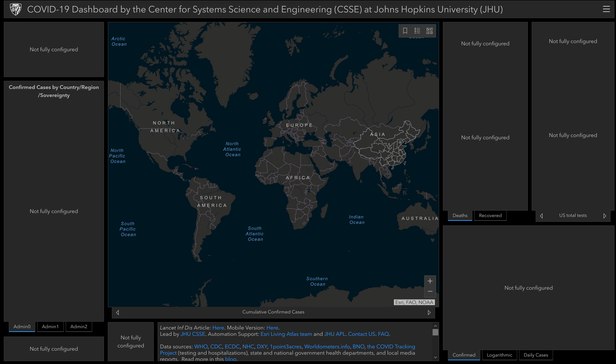Click the AFRICA map label
Screen dimensions: 616x364
(x=298, y=178)
